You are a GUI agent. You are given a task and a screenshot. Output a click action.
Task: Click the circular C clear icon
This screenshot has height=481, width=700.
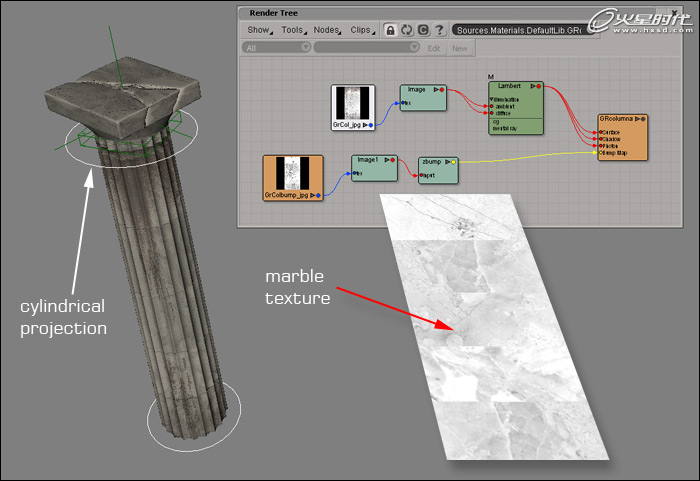tap(423, 30)
